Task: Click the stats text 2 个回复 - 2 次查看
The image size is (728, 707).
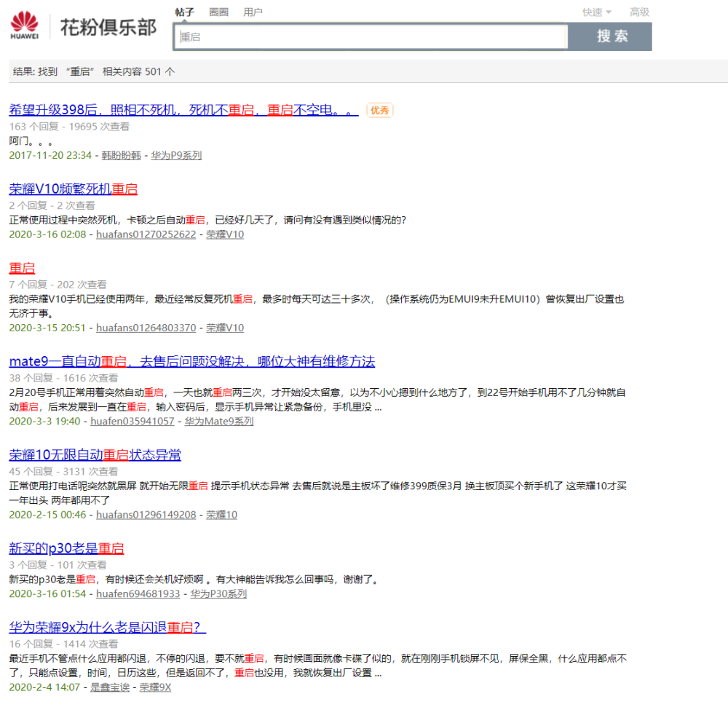Action: (x=52, y=205)
